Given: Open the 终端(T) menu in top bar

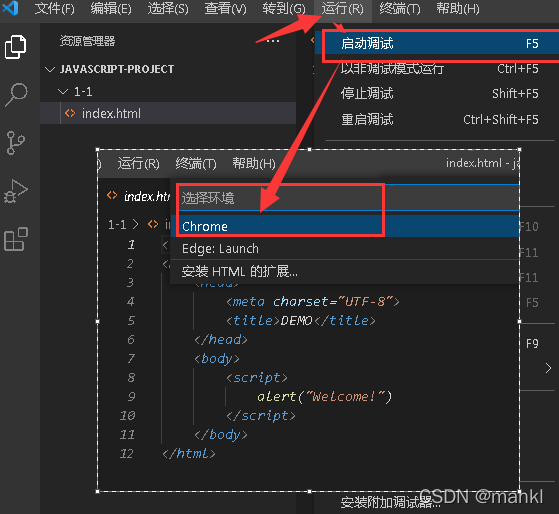Looking at the screenshot, I should click(400, 8).
